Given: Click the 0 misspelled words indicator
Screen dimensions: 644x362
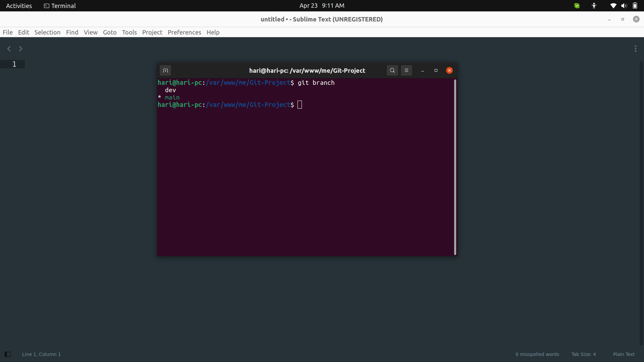Looking at the screenshot, I should pos(537,354).
